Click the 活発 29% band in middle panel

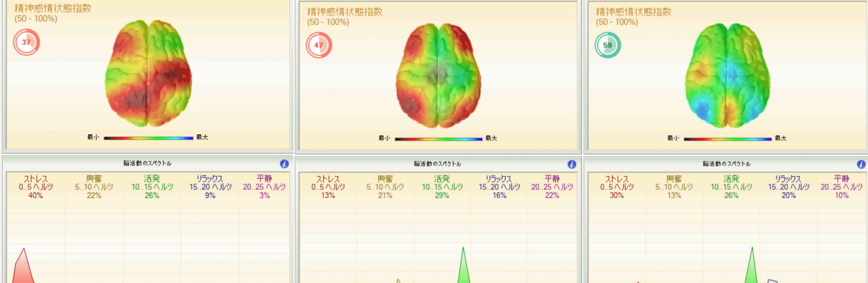442,187
